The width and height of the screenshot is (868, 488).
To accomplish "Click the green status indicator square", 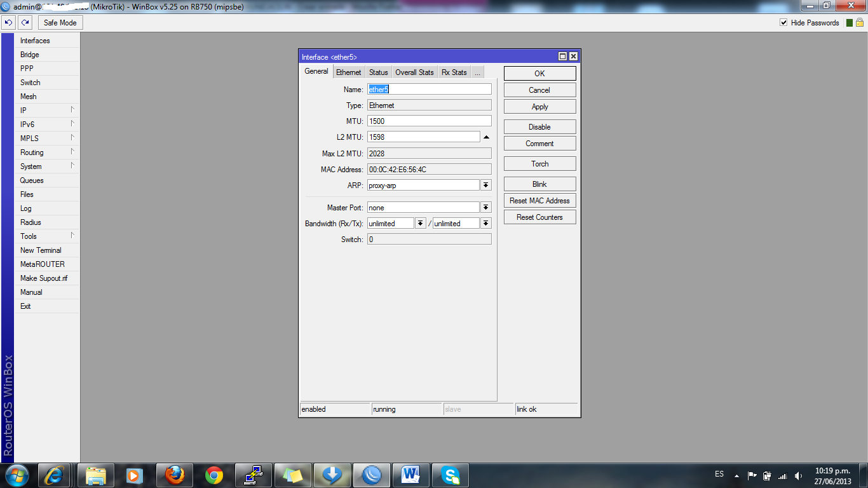I will click(850, 23).
